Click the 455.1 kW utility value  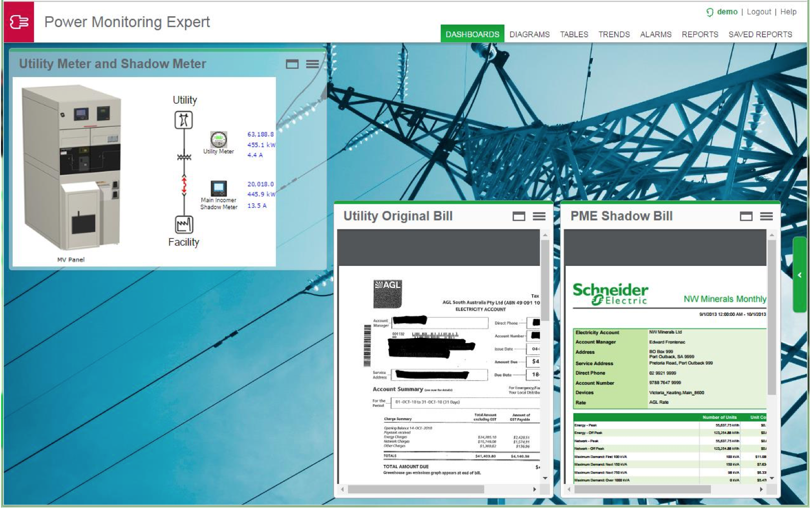click(261, 145)
